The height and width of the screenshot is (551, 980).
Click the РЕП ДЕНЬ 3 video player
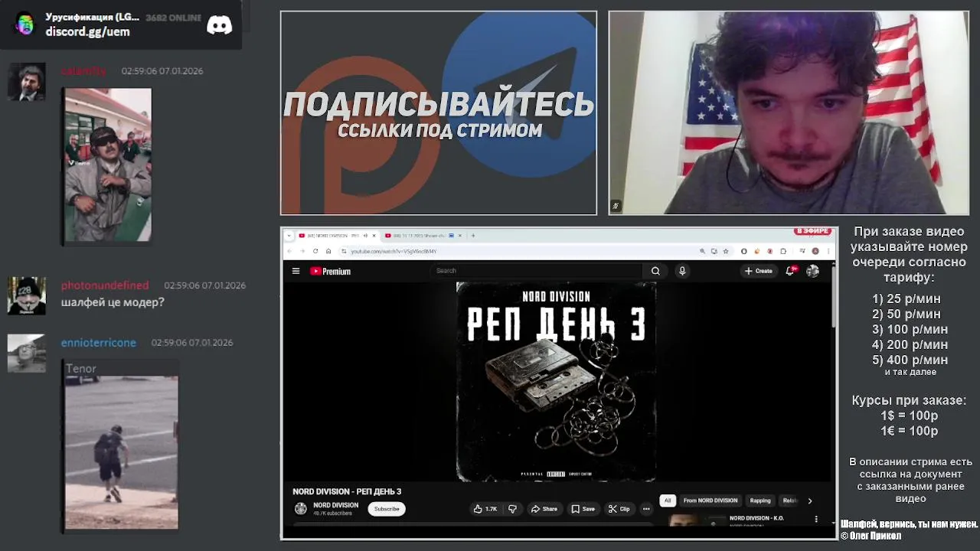(x=557, y=382)
